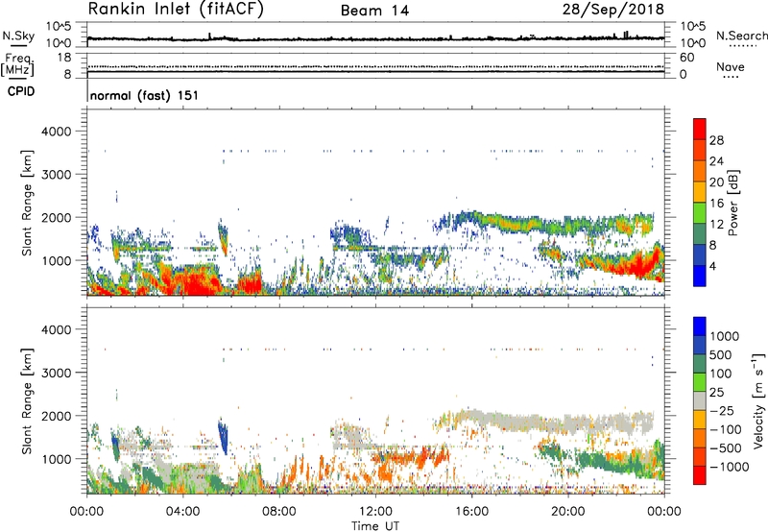
Task: Click the '2000' tick on power plot
Action: coord(57,218)
